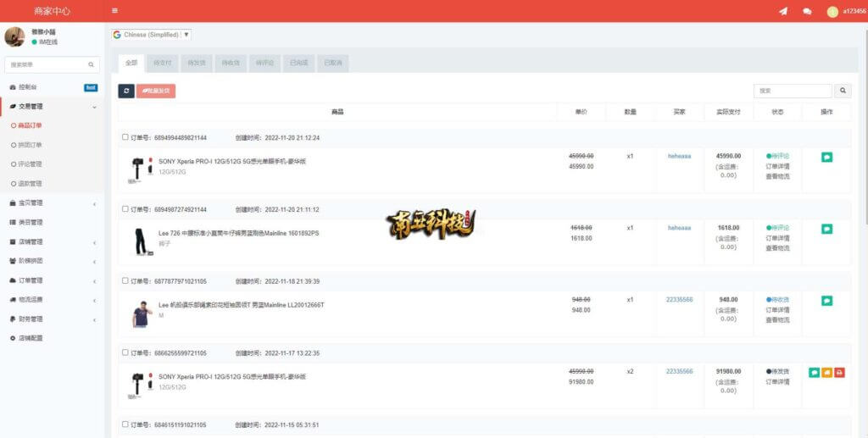Image resolution: width=868 pixels, height=438 pixels.
Task: Click the 批量发货 bulk ship button
Action: coord(156,91)
